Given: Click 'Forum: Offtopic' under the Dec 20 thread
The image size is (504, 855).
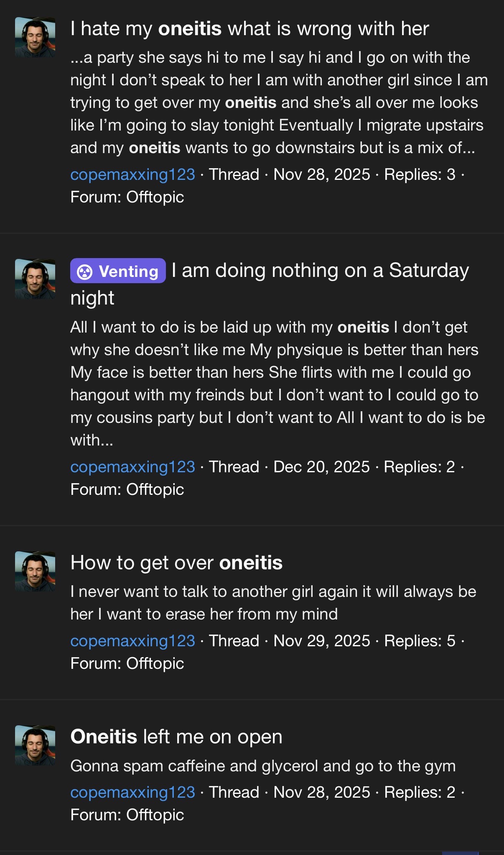Looking at the screenshot, I should [127, 489].
